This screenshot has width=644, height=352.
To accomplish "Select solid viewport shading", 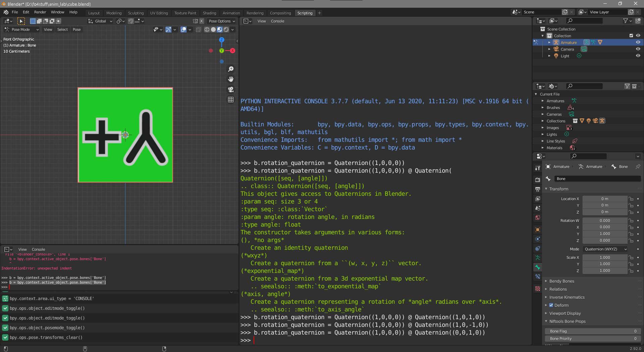I will coord(213,30).
